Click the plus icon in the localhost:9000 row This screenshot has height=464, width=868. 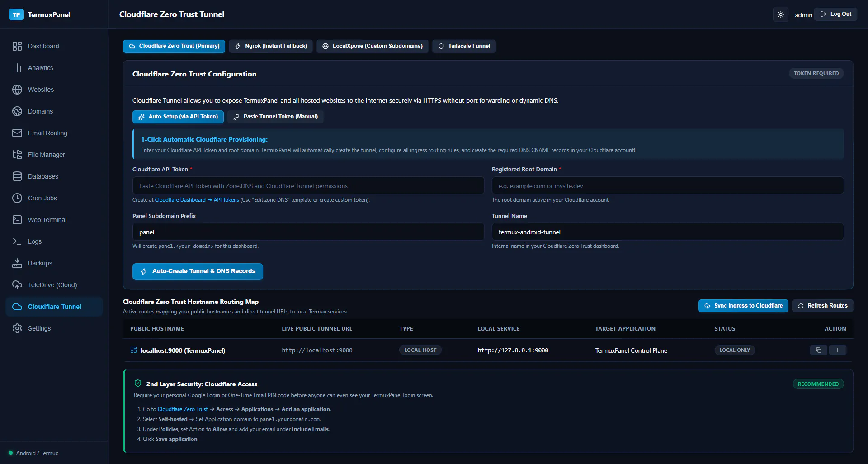tap(838, 350)
